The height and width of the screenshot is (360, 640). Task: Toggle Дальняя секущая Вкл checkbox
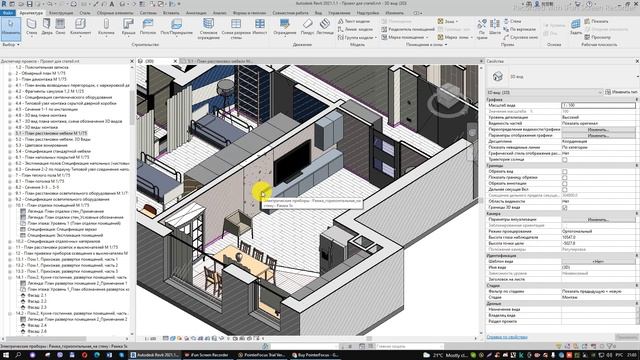click(x=564, y=189)
